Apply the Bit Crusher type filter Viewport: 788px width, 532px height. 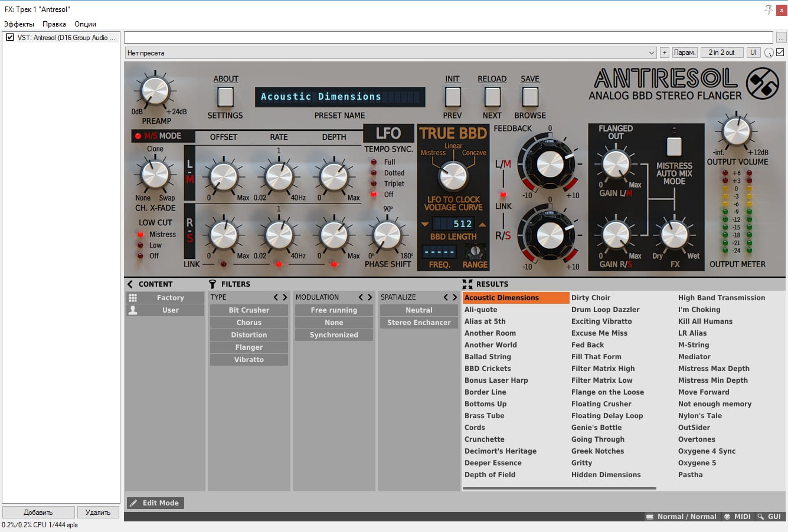click(x=249, y=310)
